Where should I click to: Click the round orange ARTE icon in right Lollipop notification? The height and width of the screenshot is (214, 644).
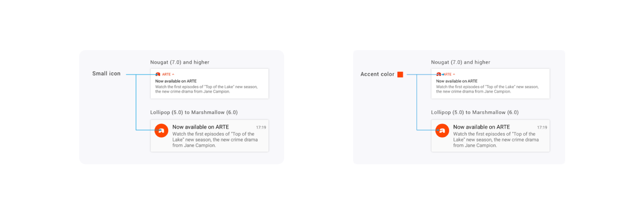[442, 131]
